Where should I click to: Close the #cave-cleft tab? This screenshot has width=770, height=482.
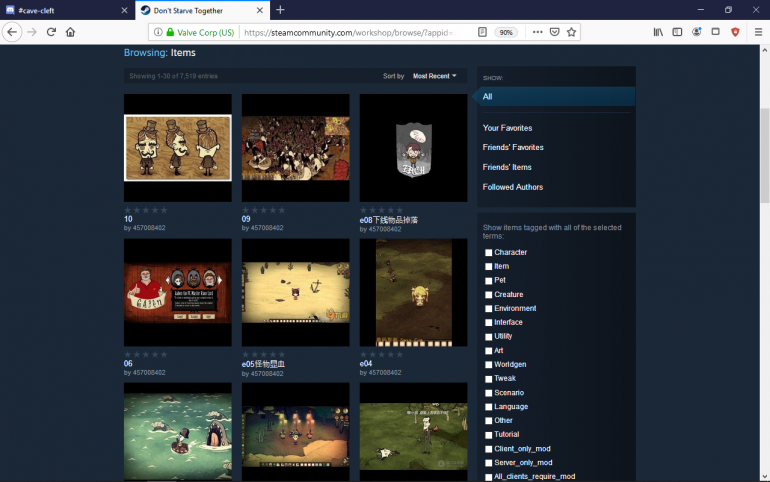124,10
